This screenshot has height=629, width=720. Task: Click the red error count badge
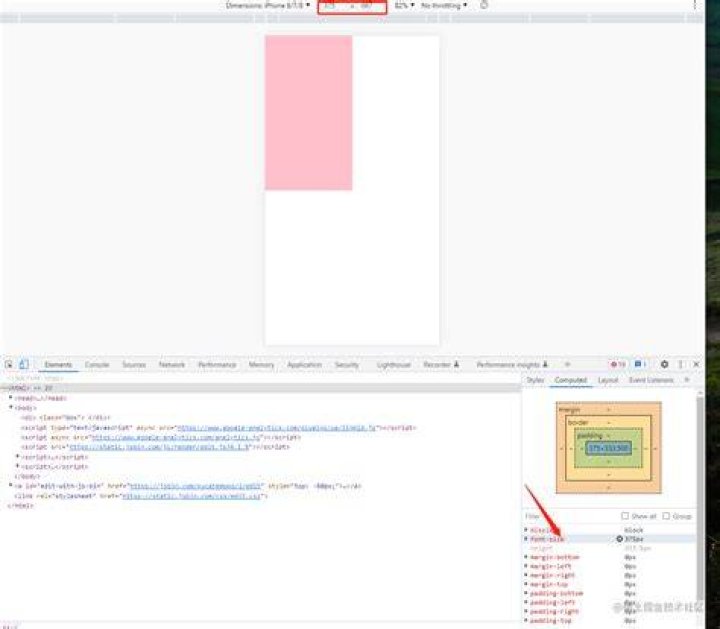tap(618, 364)
